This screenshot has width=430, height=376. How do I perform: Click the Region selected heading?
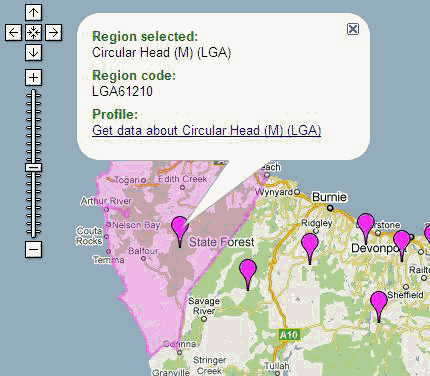pos(145,36)
